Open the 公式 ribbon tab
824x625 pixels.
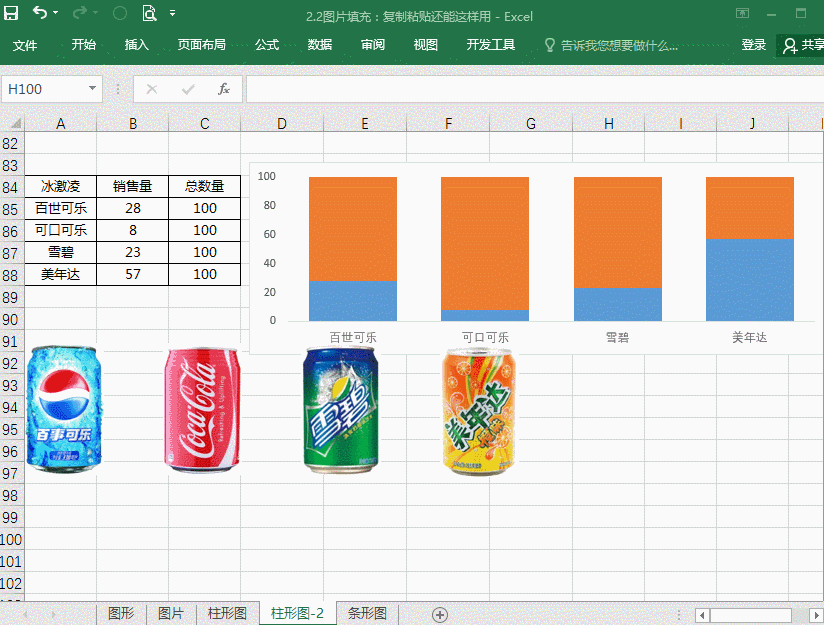(267, 45)
